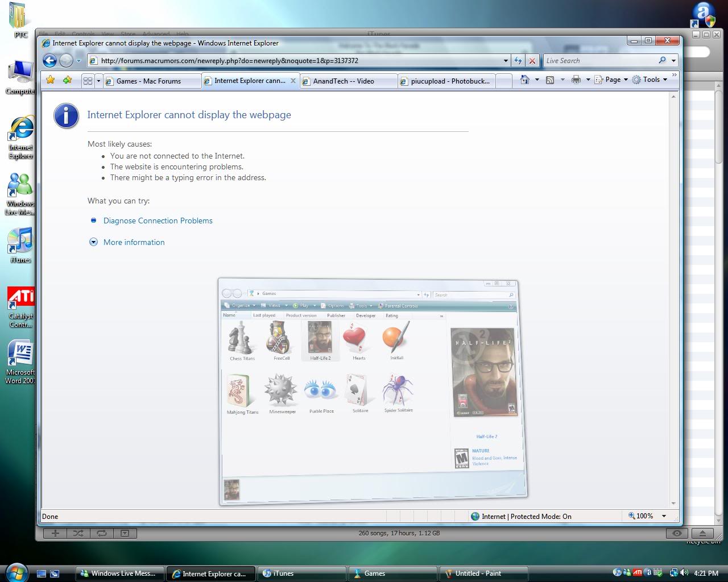
Task: Open the iTunes desktop shortcut
Action: tap(20, 246)
